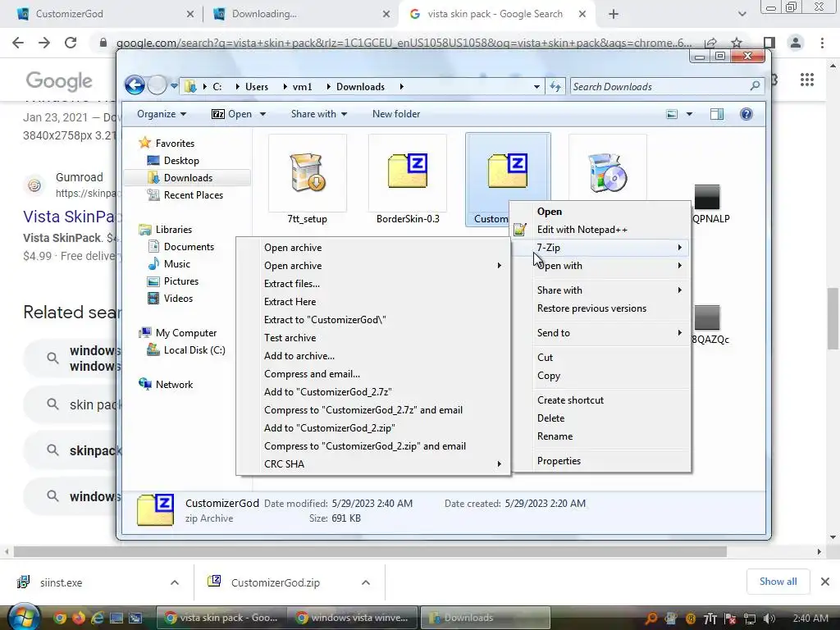
Task: Open the Documents library
Action: pyautogui.click(x=189, y=246)
